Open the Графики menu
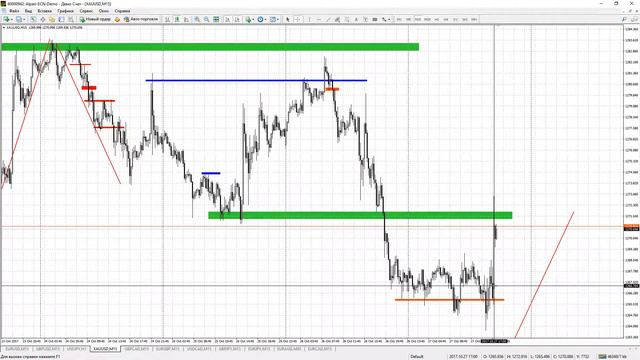This screenshot has height=360, width=640. tap(65, 11)
